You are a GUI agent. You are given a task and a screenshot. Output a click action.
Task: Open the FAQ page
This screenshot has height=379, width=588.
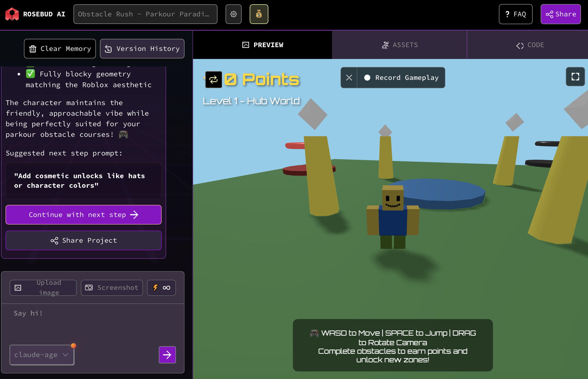coord(516,14)
